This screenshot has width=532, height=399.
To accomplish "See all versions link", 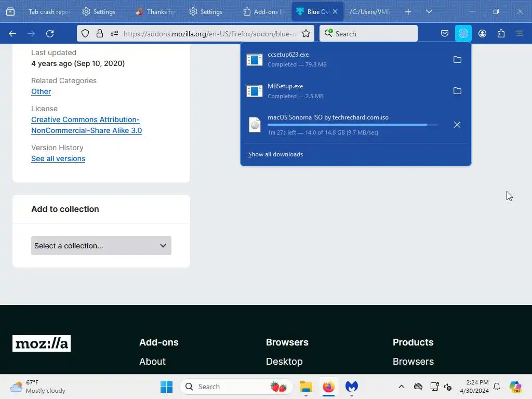I will (x=58, y=158).
